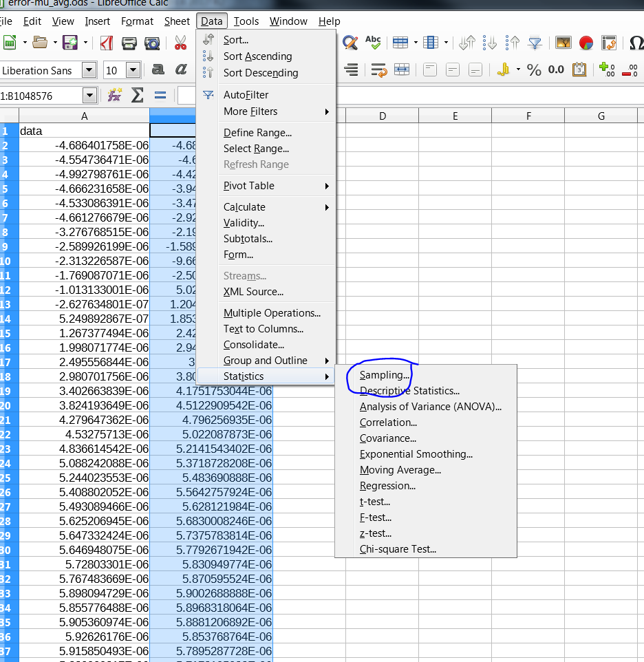Image resolution: width=644 pixels, height=662 pixels.
Task: Open the Function Wizard
Action: tap(114, 96)
